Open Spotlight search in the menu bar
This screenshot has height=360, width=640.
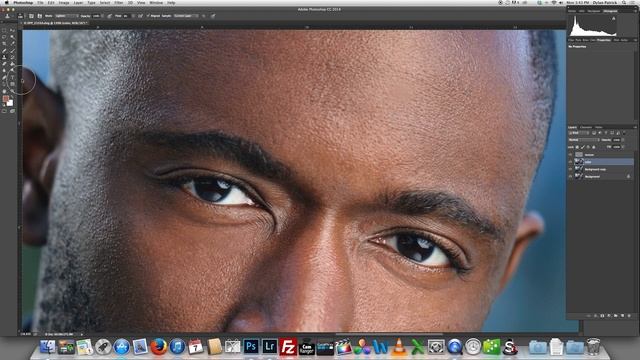[624, 2]
